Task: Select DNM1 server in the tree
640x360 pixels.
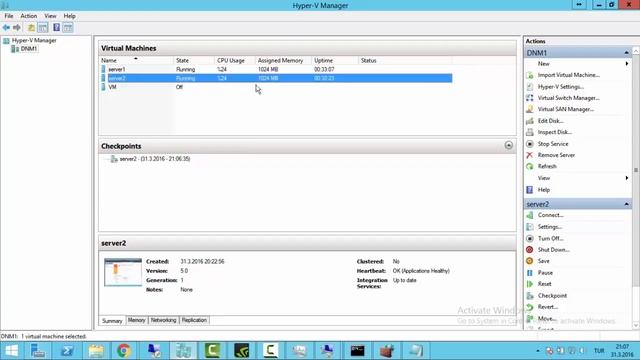Action: (x=29, y=49)
